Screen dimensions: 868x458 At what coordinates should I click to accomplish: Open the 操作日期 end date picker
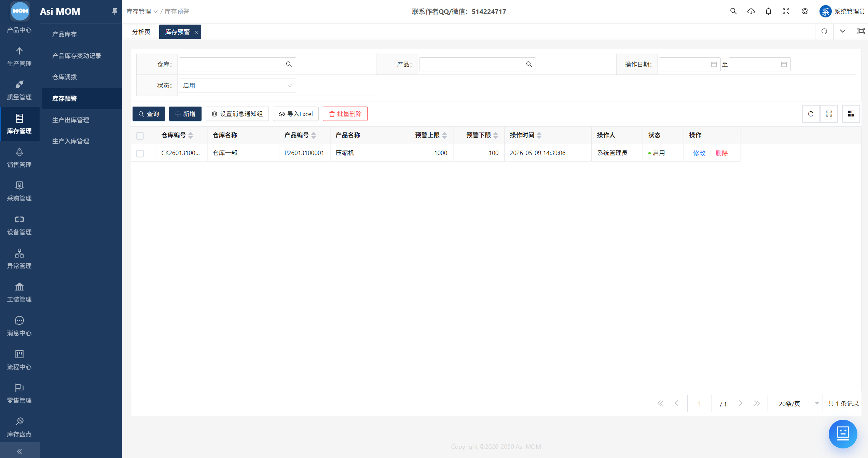coord(760,64)
